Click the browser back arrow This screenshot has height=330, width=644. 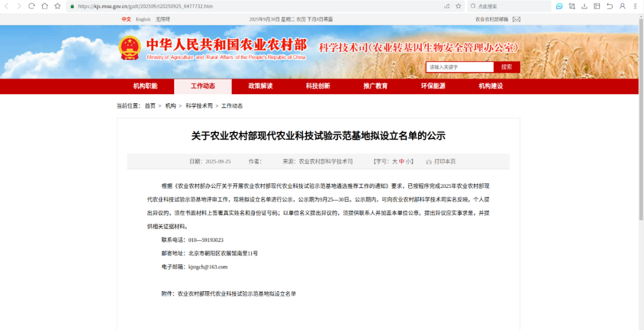pyautogui.click(x=7, y=6)
